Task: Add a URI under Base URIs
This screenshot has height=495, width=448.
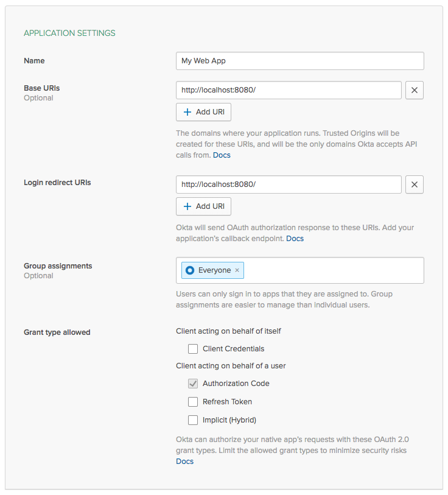Action: point(203,112)
